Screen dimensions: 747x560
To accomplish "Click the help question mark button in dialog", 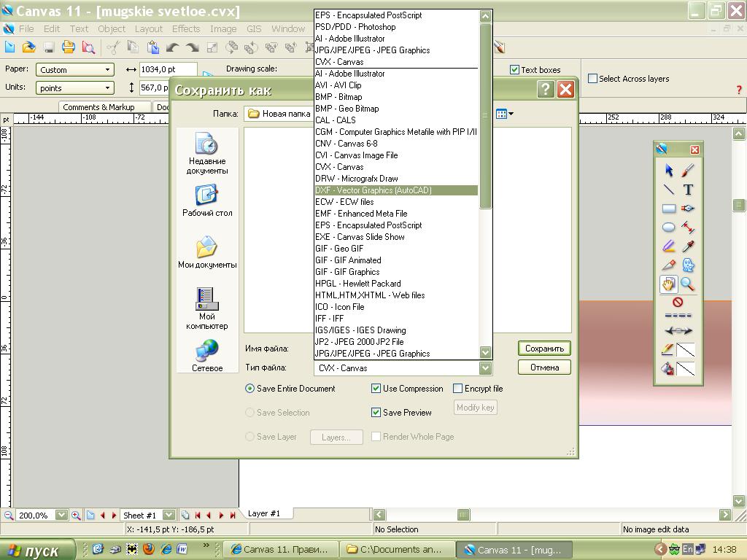I will pyautogui.click(x=546, y=89).
